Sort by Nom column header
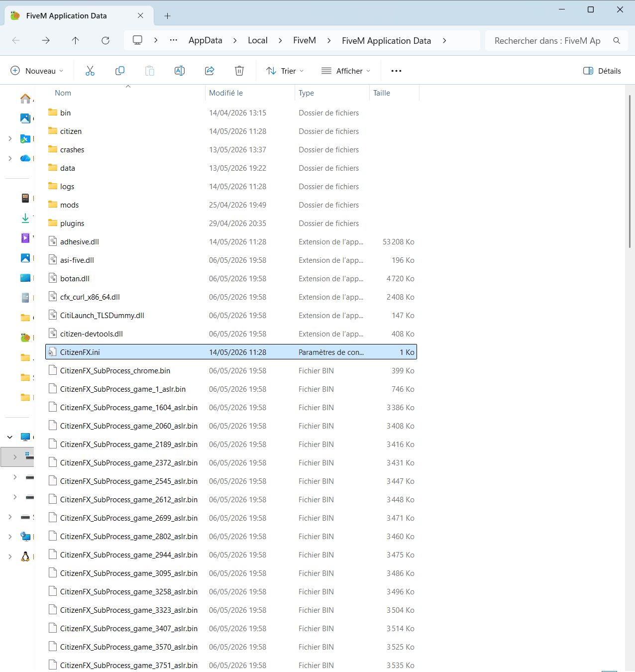Screen dimensions: 635x672 point(63,93)
